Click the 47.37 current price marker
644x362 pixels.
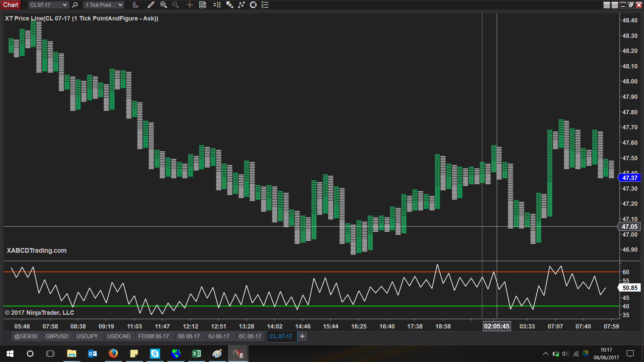[630, 178]
